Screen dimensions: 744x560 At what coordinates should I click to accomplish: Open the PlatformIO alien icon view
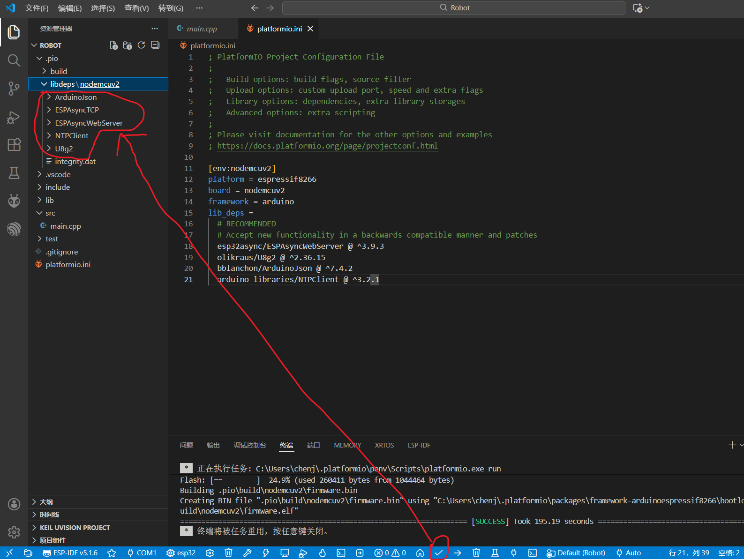(x=14, y=201)
